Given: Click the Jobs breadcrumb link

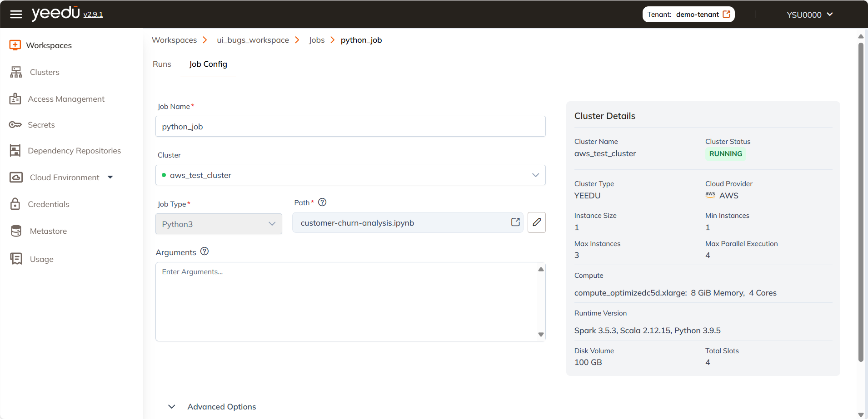Looking at the screenshot, I should tap(317, 40).
